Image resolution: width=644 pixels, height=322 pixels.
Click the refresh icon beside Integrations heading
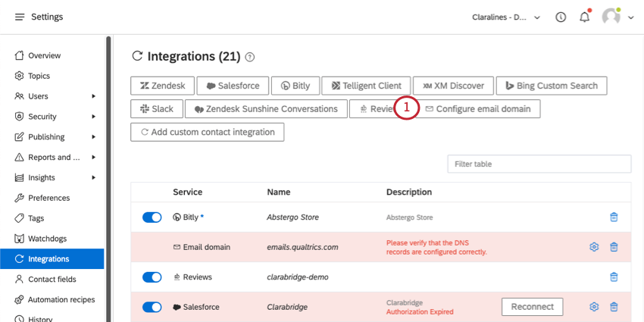pos(137,56)
